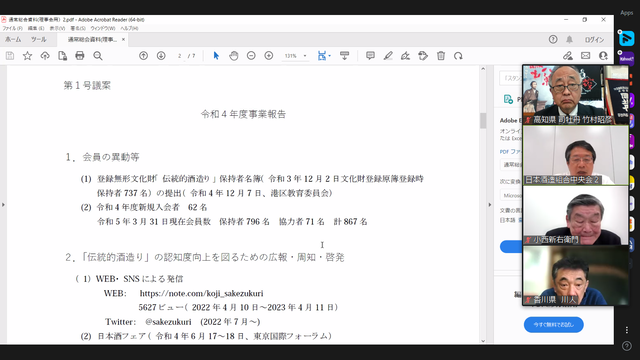Click the current page number field
Viewport: 640px width, 360px height.
click(x=180, y=56)
